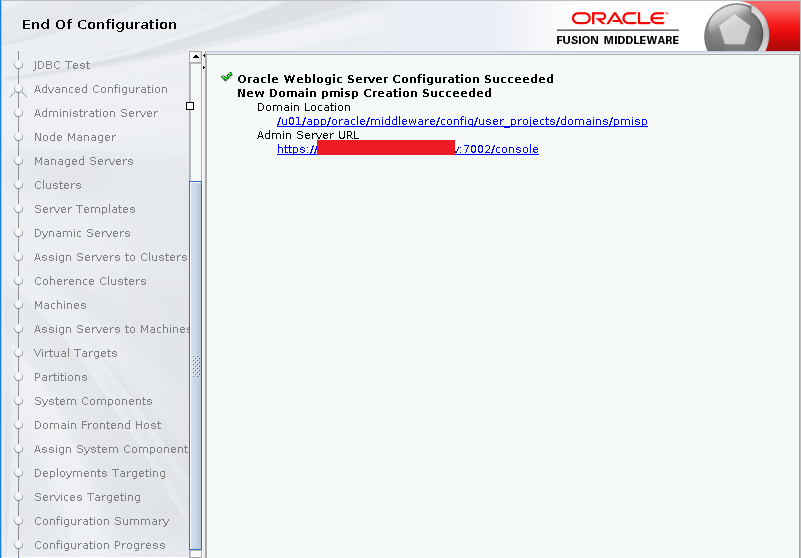Image resolution: width=801 pixels, height=558 pixels.
Task: Click the navigation pane scrollbar thumb
Action: (x=196, y=365)
